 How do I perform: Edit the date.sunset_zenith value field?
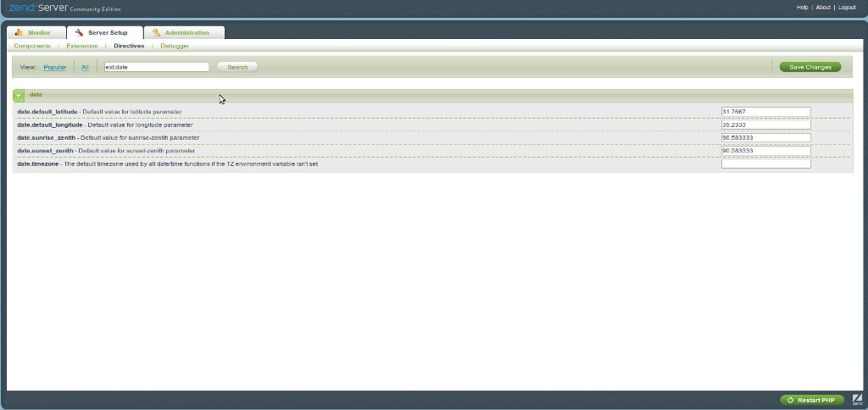(766, 151)
